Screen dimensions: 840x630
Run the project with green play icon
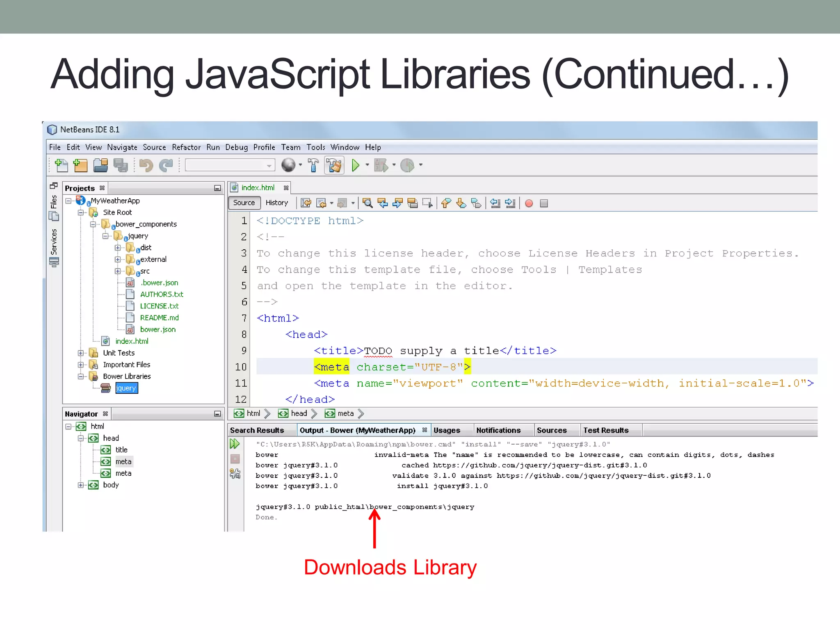tap(356, 165)
